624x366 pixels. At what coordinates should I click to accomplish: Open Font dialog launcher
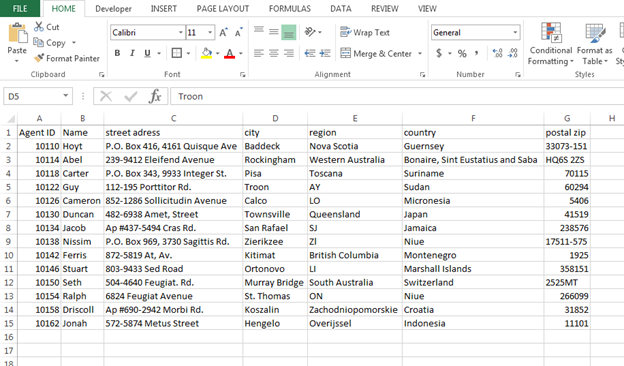[x=242, y=74]
